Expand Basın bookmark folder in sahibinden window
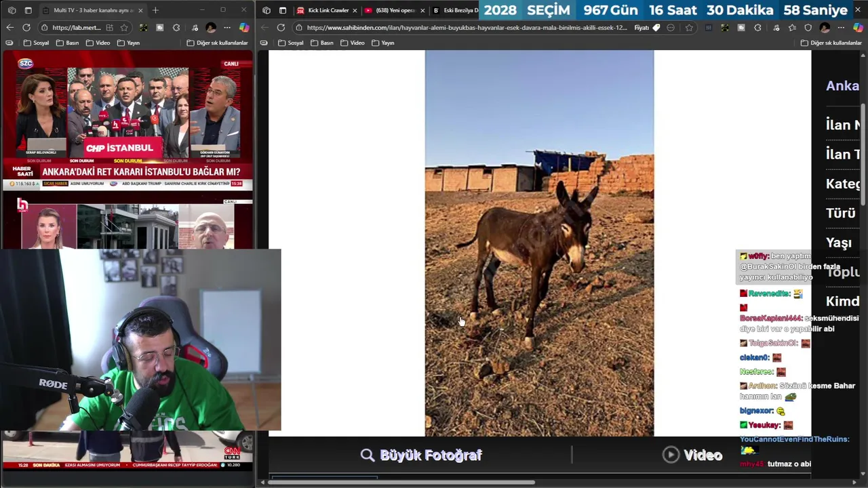Image resolution: width=868 pixels, height=488 pixels. 322,43
